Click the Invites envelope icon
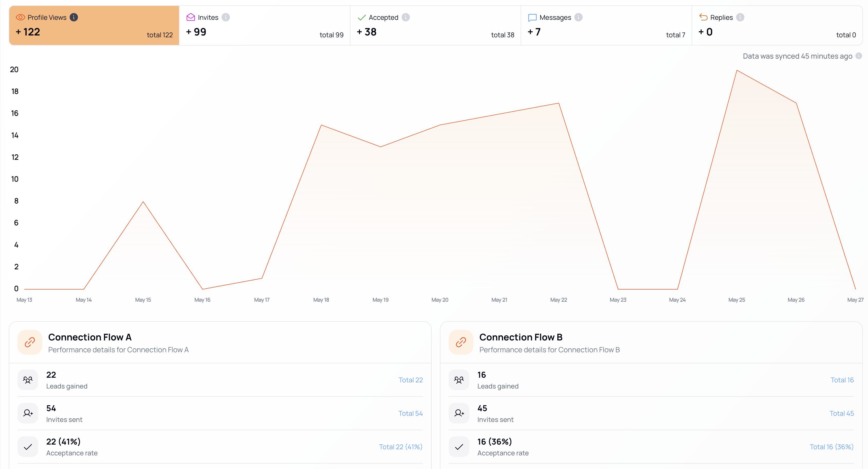Screen dimensions: 868x469 [x=191, y=17]
